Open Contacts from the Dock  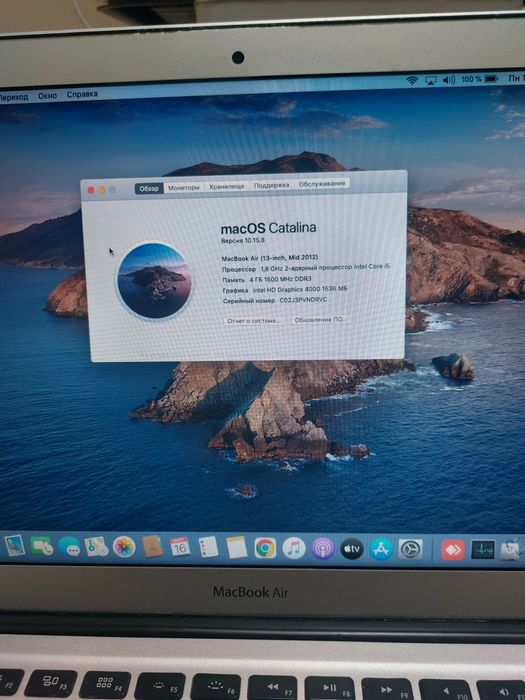[152, 546]
